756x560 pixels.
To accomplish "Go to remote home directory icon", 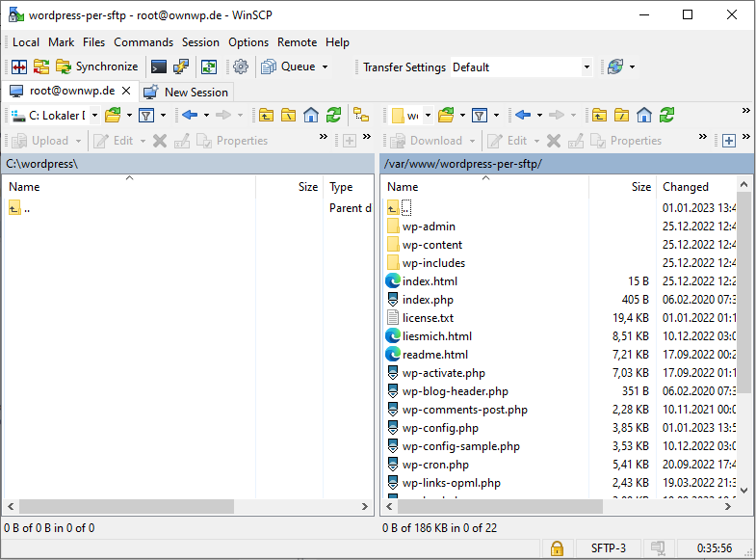I will coord(644,116).
